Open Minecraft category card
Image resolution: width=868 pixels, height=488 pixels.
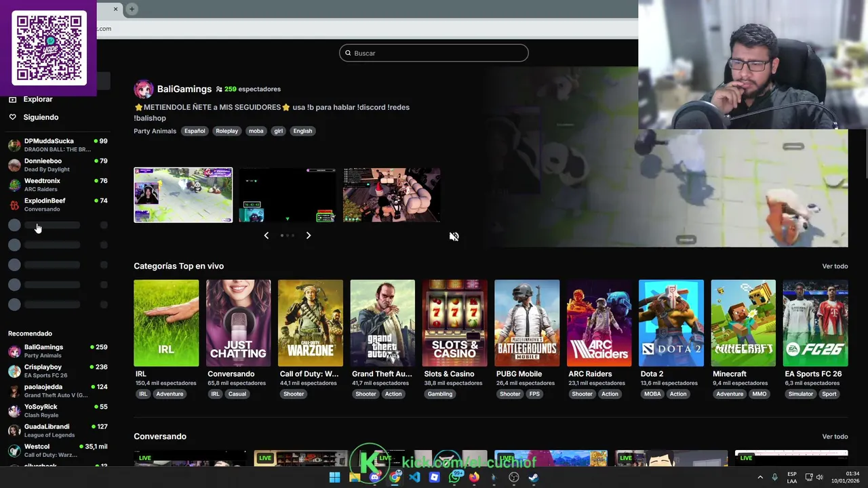pos(743,323)
